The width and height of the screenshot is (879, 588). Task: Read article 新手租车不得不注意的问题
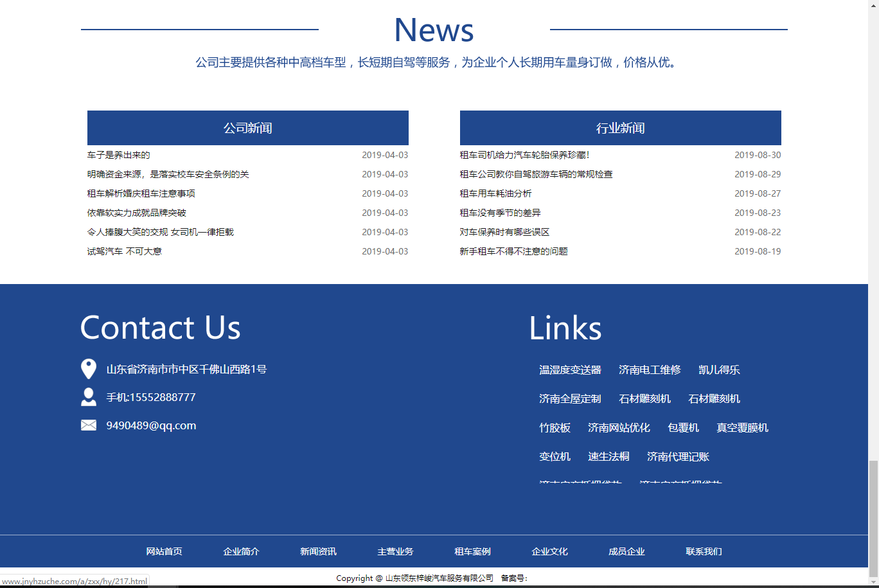click(513, 251)
